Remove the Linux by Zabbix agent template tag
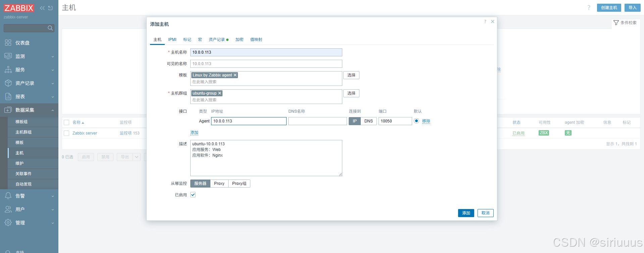The image size is (644, 253). (235, 75)
